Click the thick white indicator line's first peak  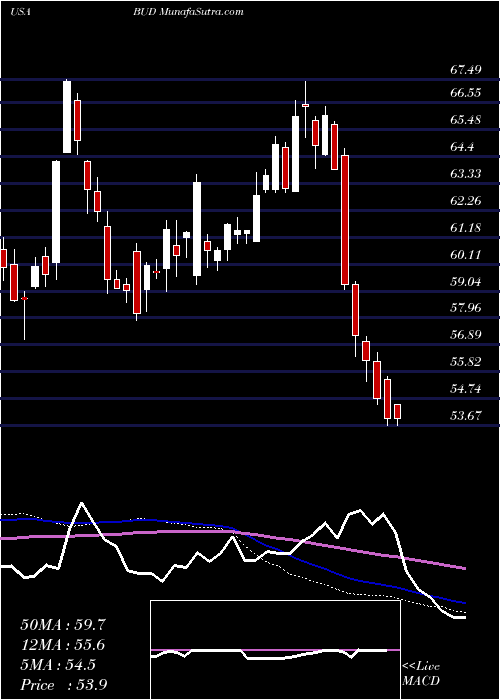82,504
